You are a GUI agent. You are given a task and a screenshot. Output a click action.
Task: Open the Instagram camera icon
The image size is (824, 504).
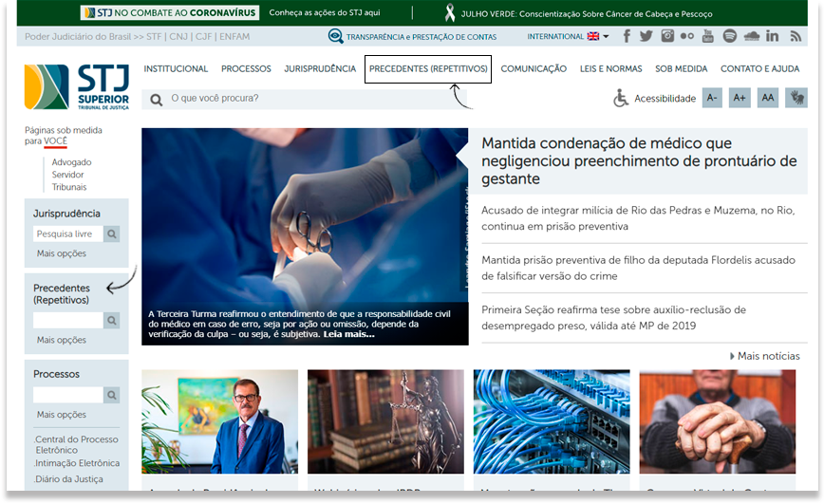(667, 36)
